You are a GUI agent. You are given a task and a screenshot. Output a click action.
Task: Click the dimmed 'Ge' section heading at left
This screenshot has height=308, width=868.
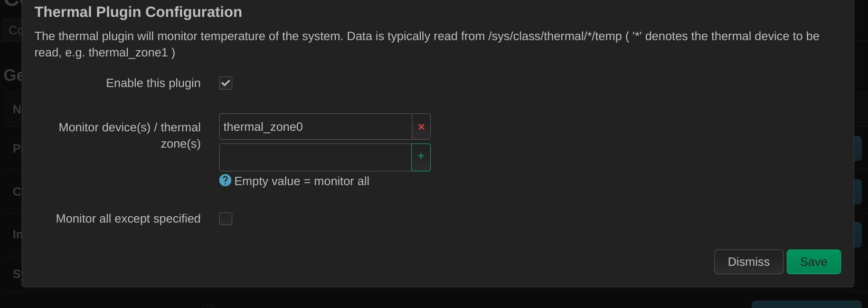pyautogui.click(x=13, y=75)
